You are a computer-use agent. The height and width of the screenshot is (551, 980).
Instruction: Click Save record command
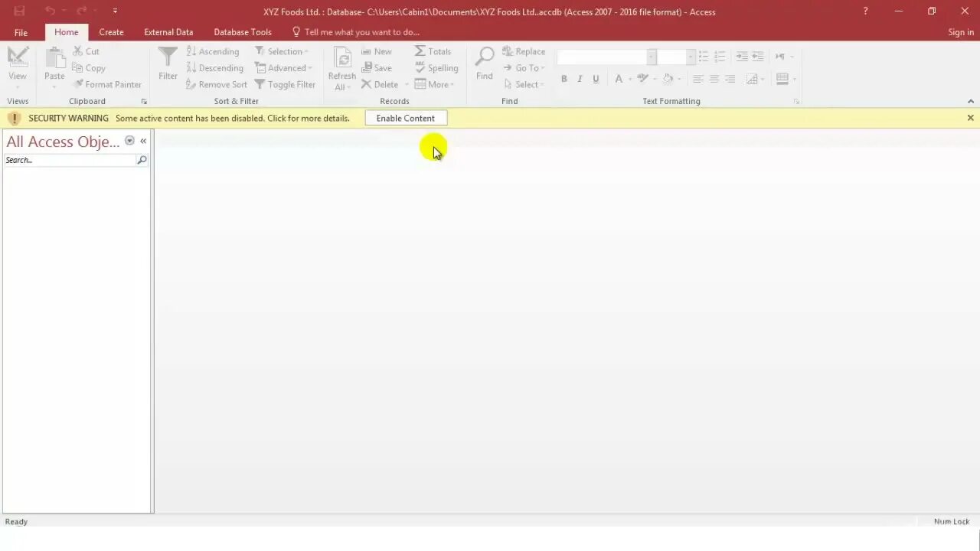coord(377,68)
